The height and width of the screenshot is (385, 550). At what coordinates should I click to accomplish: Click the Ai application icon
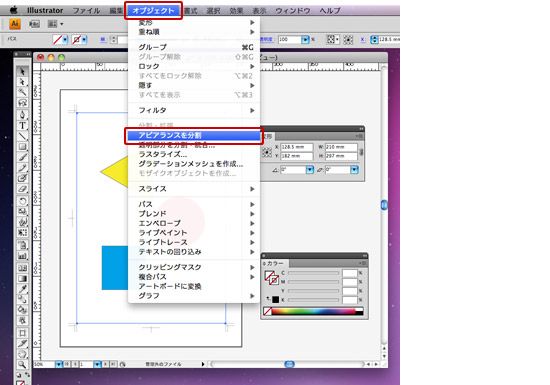click(15, 24)
